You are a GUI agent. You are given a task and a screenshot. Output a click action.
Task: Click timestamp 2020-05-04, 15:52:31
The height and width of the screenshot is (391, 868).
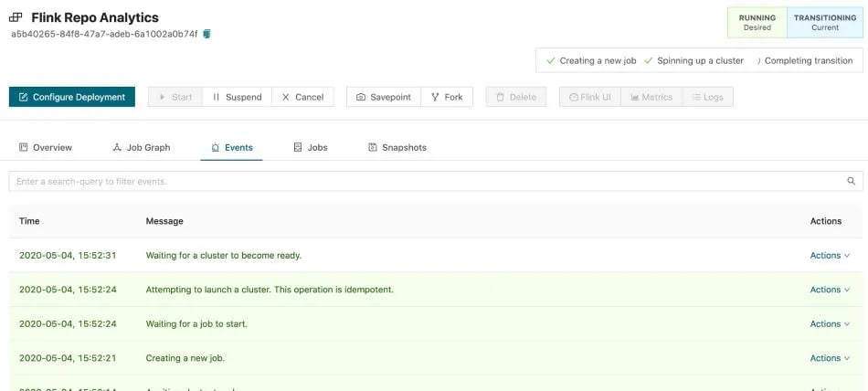point(68,255)
